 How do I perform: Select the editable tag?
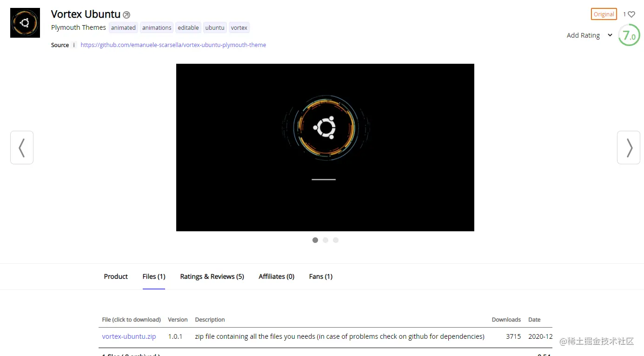[x=188, y=28]
